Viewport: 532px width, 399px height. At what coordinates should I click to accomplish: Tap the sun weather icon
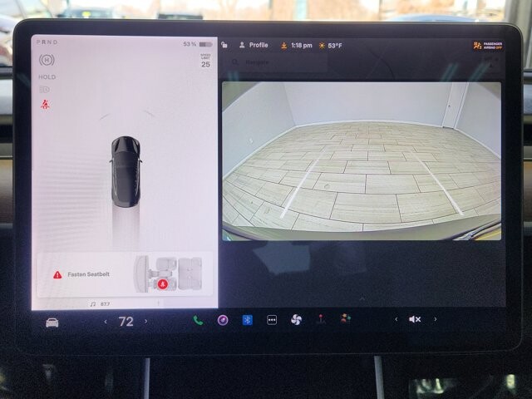pos(322,46)
